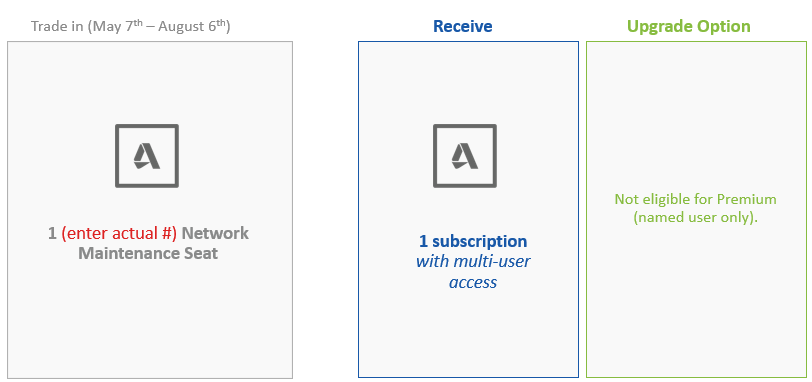Click the "Not eligible for Premium" text
This screenshot has width=812, height=382.
coord(695,199)
